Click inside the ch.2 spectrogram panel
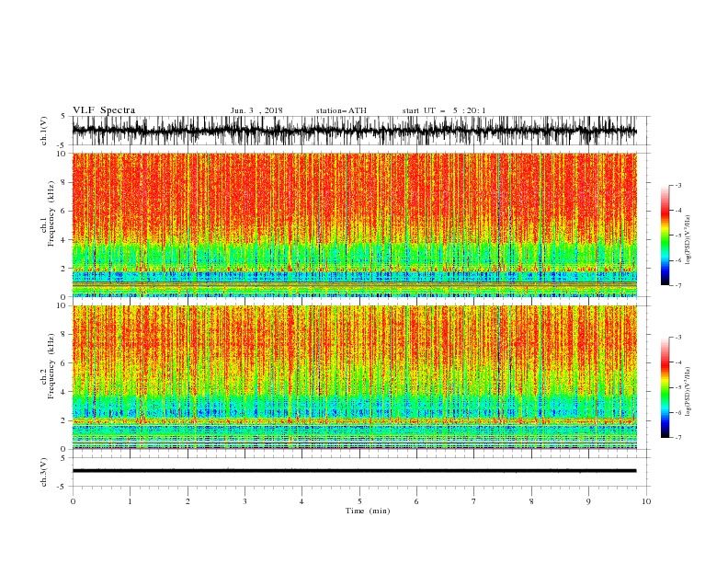Image resolution: width=728 pixels, height=563 pixels. 354,377
